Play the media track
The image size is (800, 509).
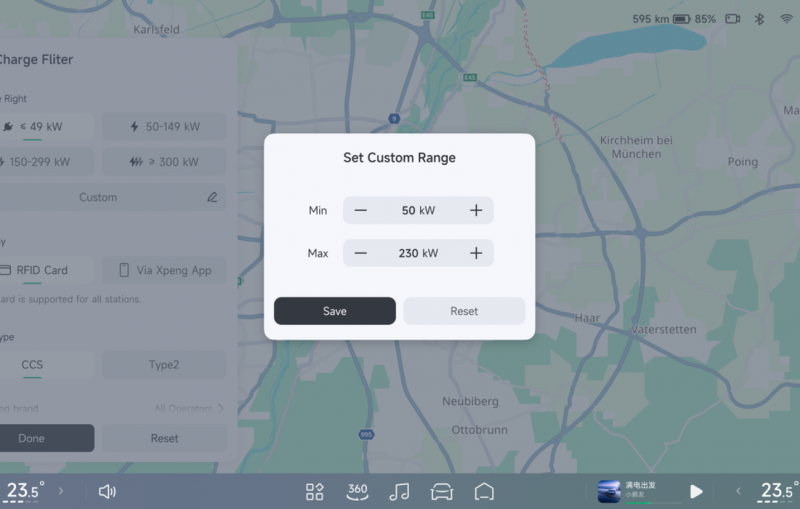click(696, 491)
